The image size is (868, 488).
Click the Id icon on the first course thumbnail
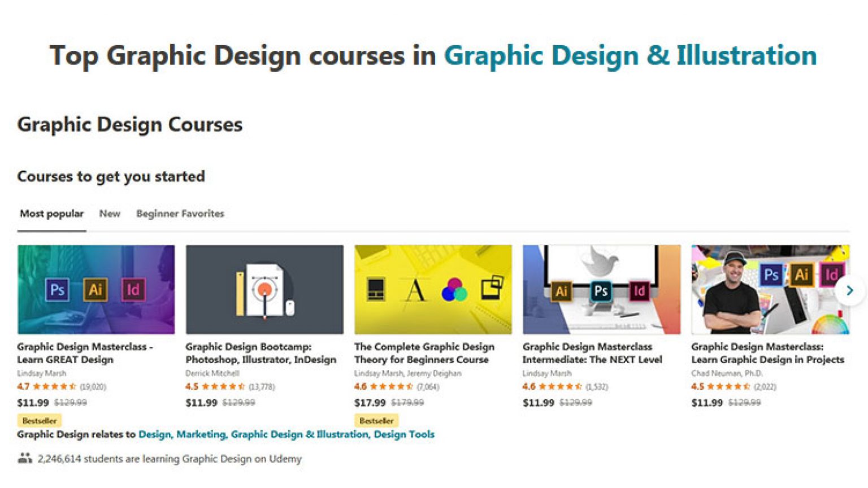click(x=133, y=289)
